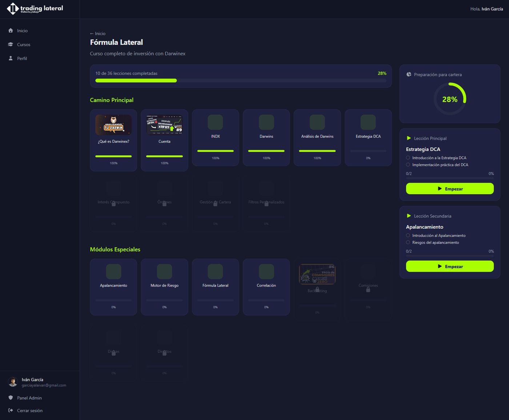Open the Cuenta card title
The width and height of the screenshot is (509, 420).
[164, 141]
